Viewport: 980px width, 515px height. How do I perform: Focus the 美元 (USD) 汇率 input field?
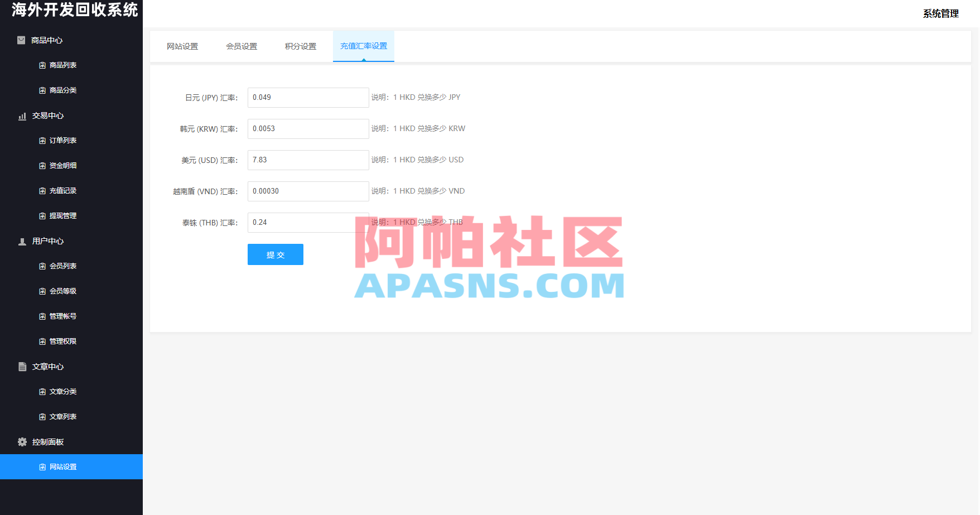pos(308,160)
